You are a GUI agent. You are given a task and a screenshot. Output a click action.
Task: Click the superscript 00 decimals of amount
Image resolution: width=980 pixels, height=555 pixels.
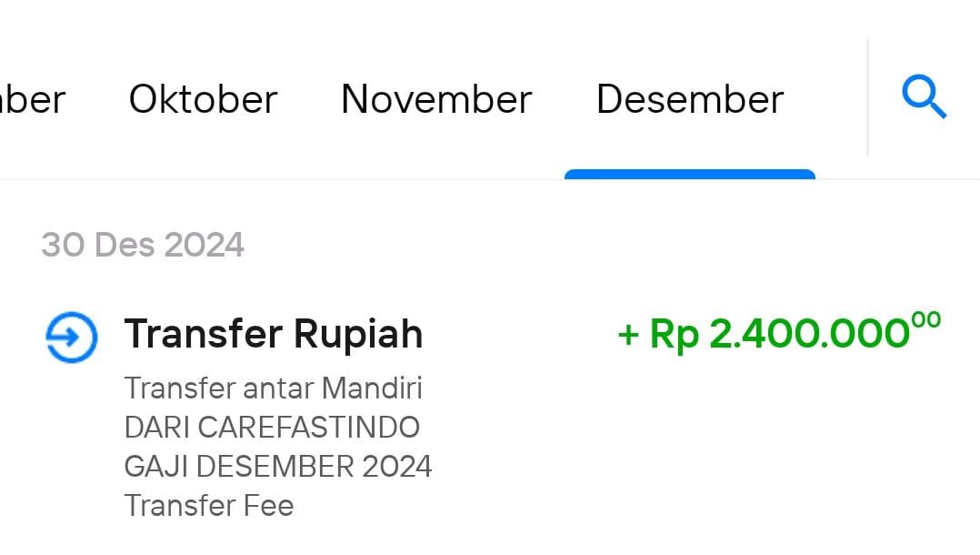pyautogui.click(x=926, y=319)
